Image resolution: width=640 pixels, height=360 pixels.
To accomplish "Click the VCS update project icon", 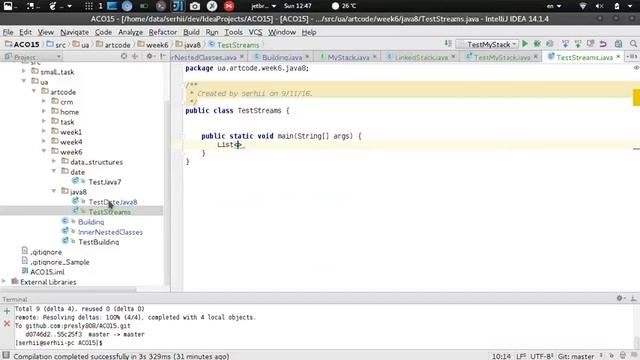I will tap(565, 44).
